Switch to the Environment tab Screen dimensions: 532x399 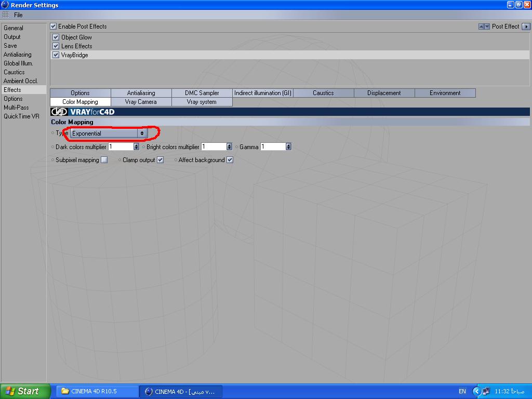point(445,93)
